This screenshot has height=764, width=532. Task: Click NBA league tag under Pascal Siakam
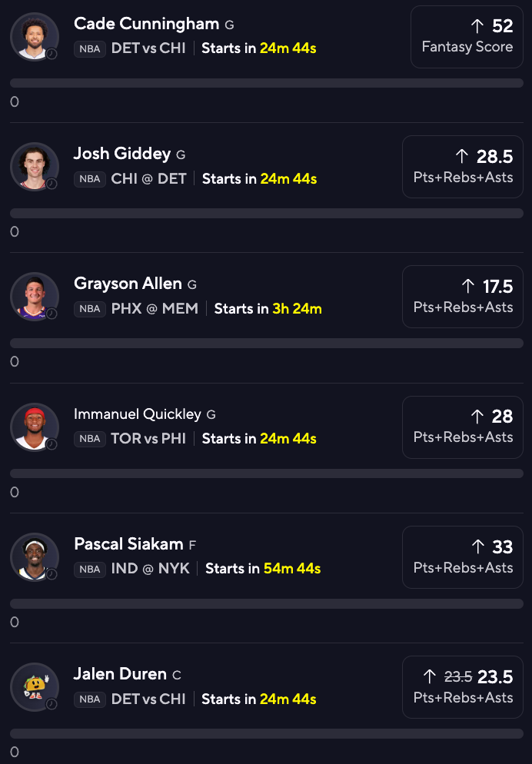[90, 569]
